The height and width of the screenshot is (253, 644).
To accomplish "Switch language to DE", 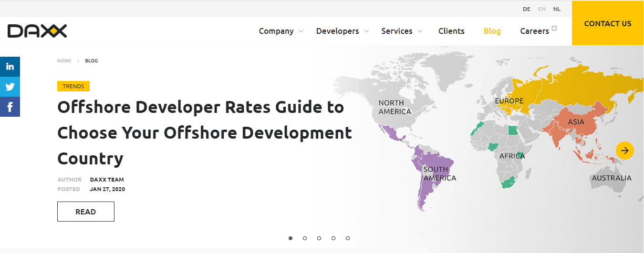I will (527, 9).
